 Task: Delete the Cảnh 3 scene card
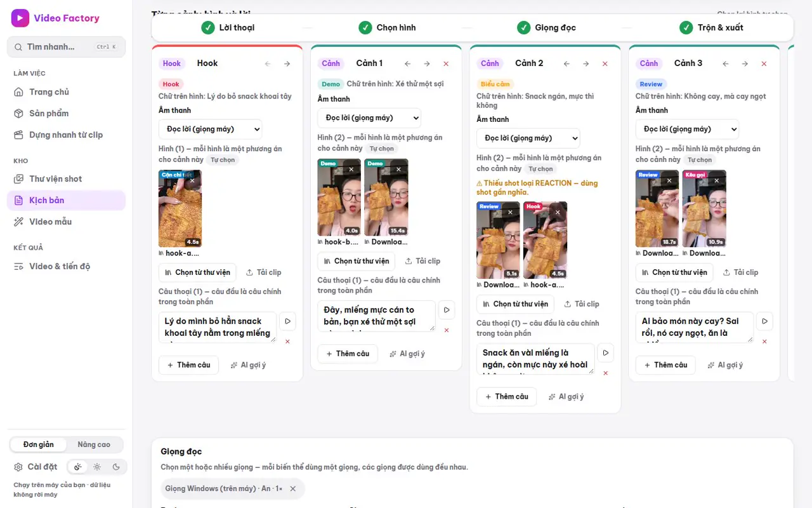(x=764, y=63)
